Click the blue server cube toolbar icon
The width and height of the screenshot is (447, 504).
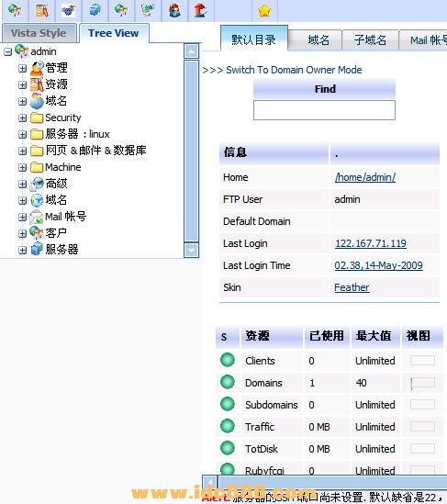pos(95,10)
